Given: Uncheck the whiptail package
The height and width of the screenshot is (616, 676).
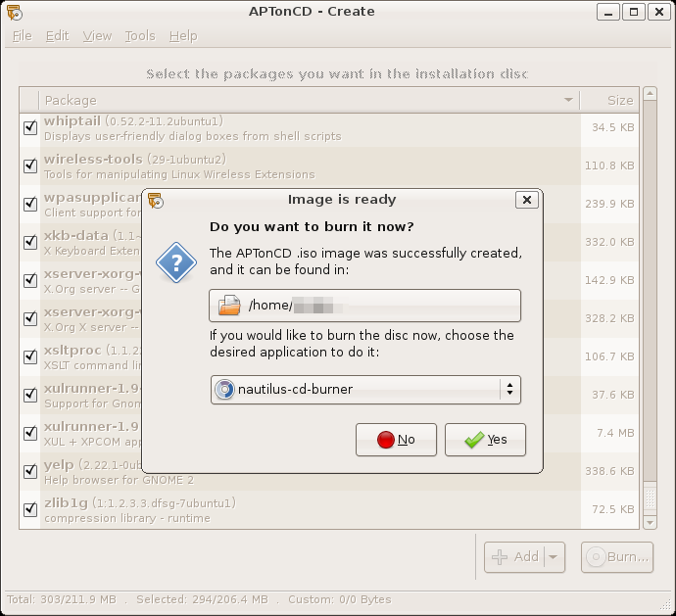Looking at the screenshot, I should [x=30, y=127].
